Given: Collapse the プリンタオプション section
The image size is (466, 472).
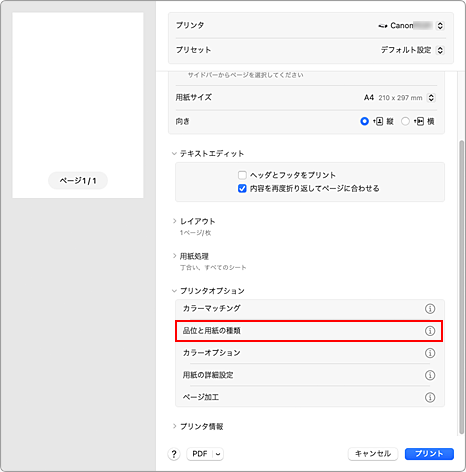Looking at the screenshot, I should coord(174,291).
